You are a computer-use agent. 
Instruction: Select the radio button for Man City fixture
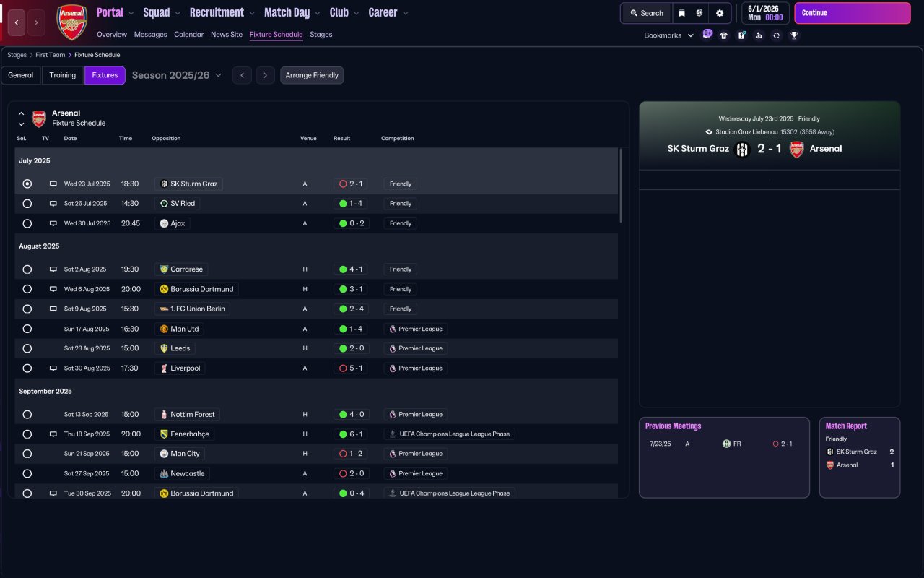click(x=27, y=454)
